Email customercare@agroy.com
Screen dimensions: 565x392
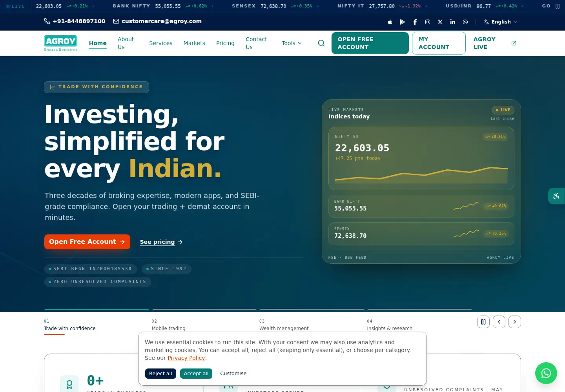tap(157, 21)
